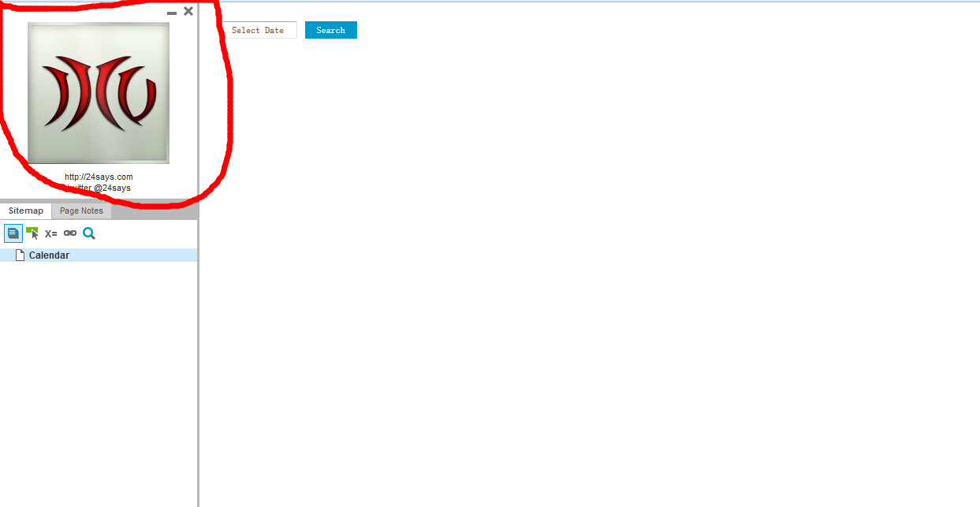
Task: Switch to the Page Notes tab
Action: [x=81, y=211]
